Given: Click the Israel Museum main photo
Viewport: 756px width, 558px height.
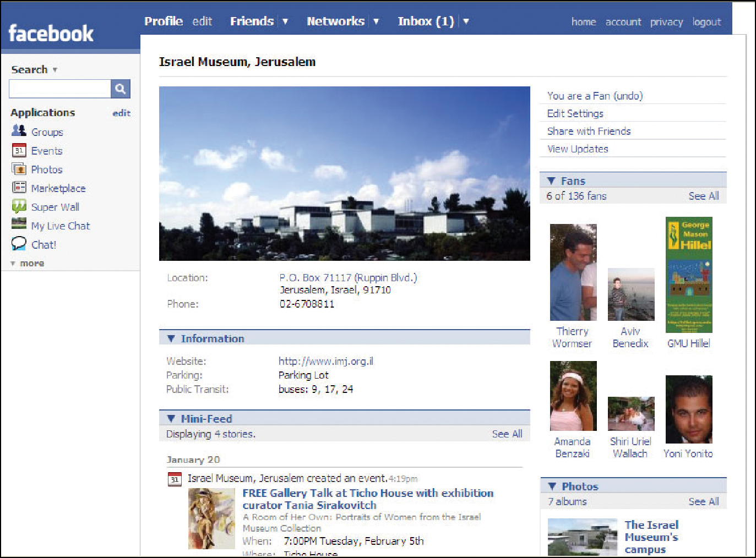Looking at the screenshot, I should pyautogui.click(x=345, y=173).
